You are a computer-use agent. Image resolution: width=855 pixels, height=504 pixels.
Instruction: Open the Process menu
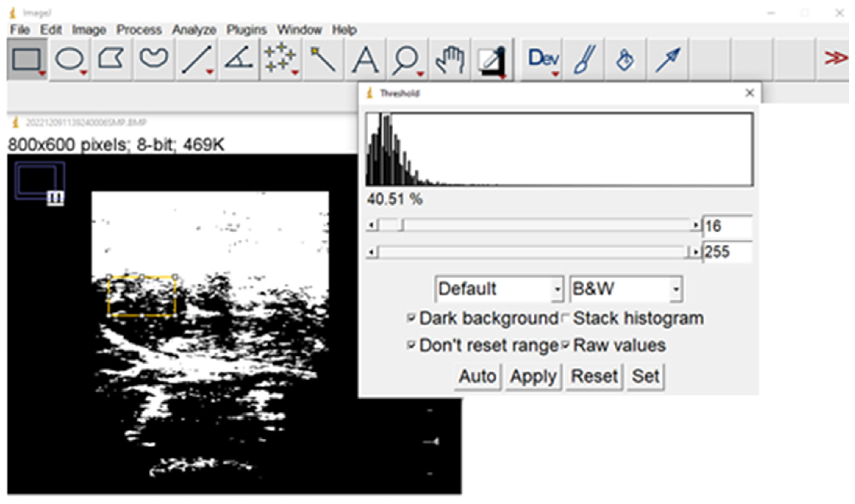139,30
